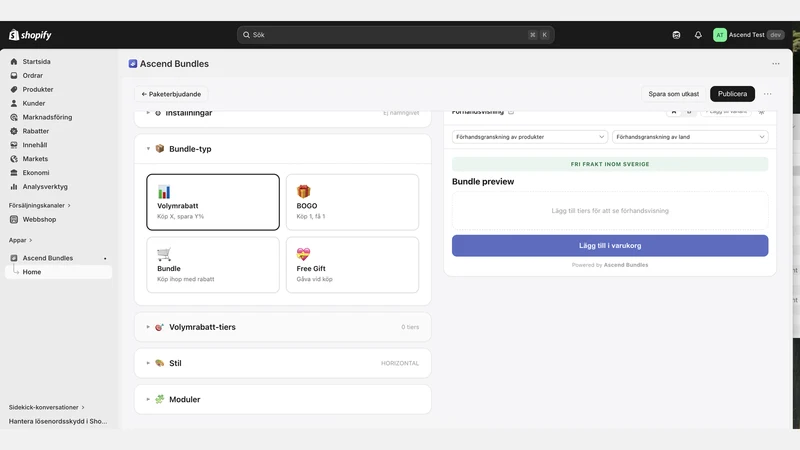Click the dev badge in top bar

[x=776, y=35]
